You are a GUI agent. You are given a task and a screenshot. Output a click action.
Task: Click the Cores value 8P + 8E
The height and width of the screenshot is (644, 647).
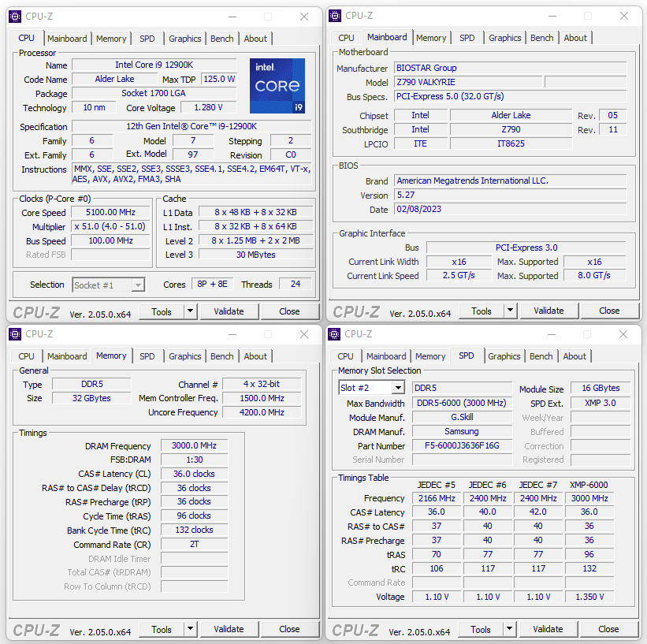tap(213, 284)
